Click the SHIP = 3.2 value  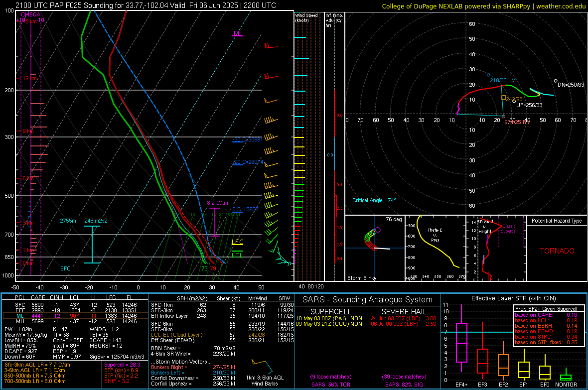[x=117, y=381]
